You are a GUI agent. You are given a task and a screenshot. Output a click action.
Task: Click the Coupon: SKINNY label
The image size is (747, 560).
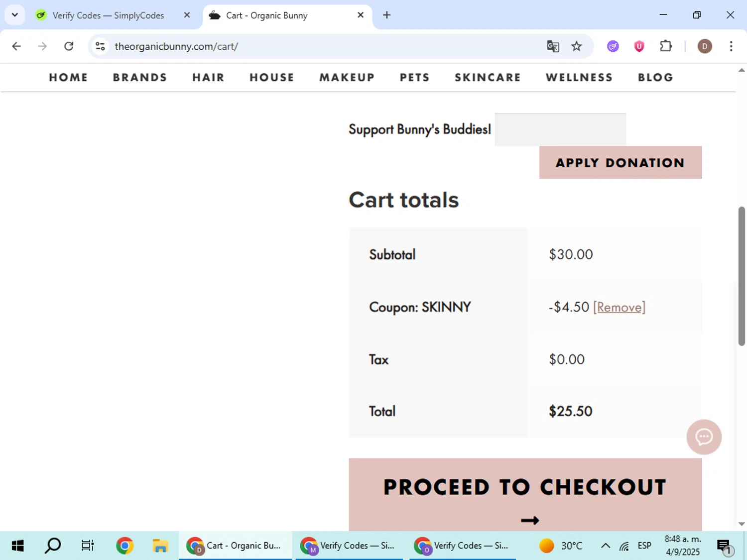420,307
